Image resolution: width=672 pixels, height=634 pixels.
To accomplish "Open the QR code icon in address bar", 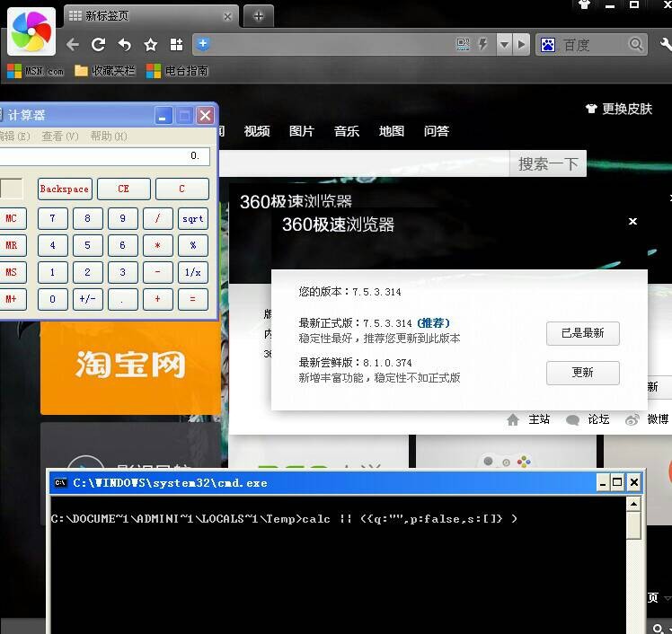I will point(463,44).
